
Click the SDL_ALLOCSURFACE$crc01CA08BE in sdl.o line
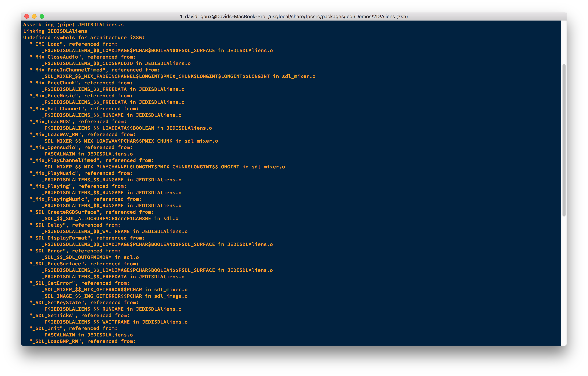pos(110,219)
